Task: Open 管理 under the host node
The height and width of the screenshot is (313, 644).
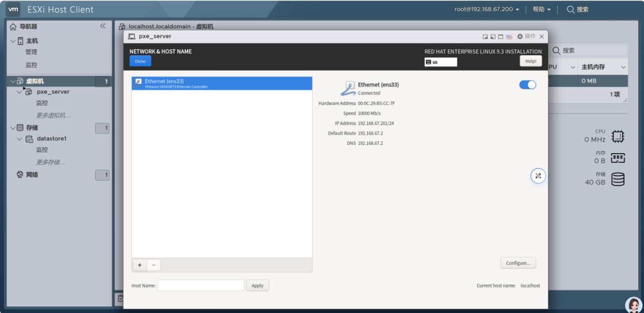Action: 31,52
